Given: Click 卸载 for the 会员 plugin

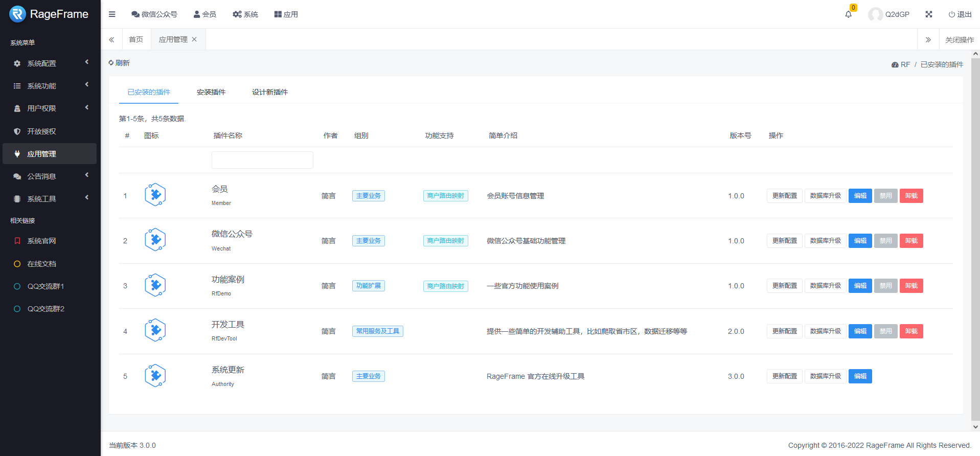Looking at the screenshot, I should [911, 196].
